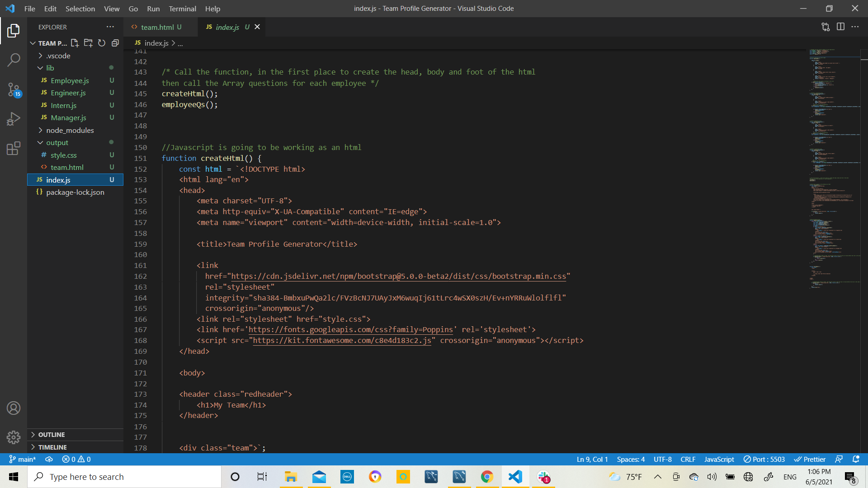
Task: Open the Manage settings gear icon
Action: [14, 437]
